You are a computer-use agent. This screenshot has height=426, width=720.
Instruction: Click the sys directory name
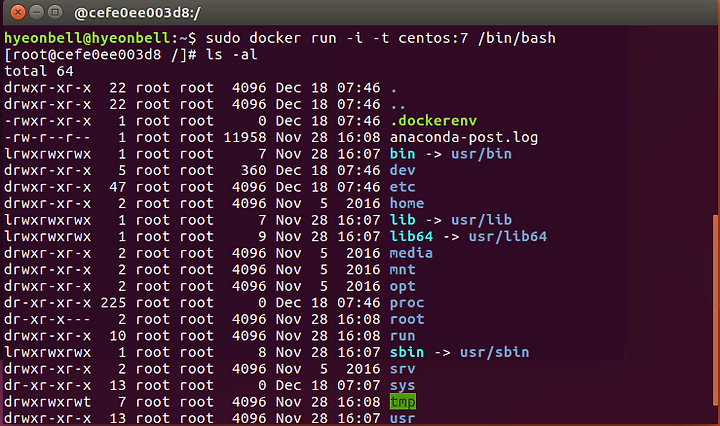403,386
